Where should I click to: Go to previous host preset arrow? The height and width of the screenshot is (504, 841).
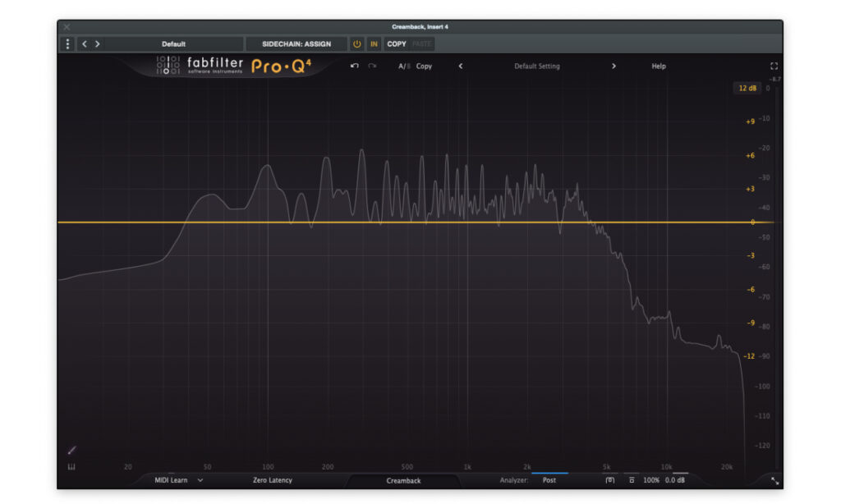(85, 44)
